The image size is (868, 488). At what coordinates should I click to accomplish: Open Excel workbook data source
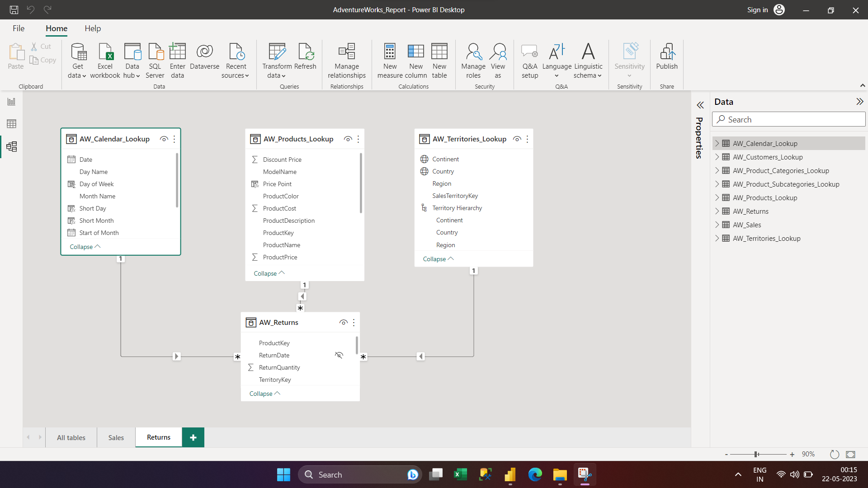[105, 61]
